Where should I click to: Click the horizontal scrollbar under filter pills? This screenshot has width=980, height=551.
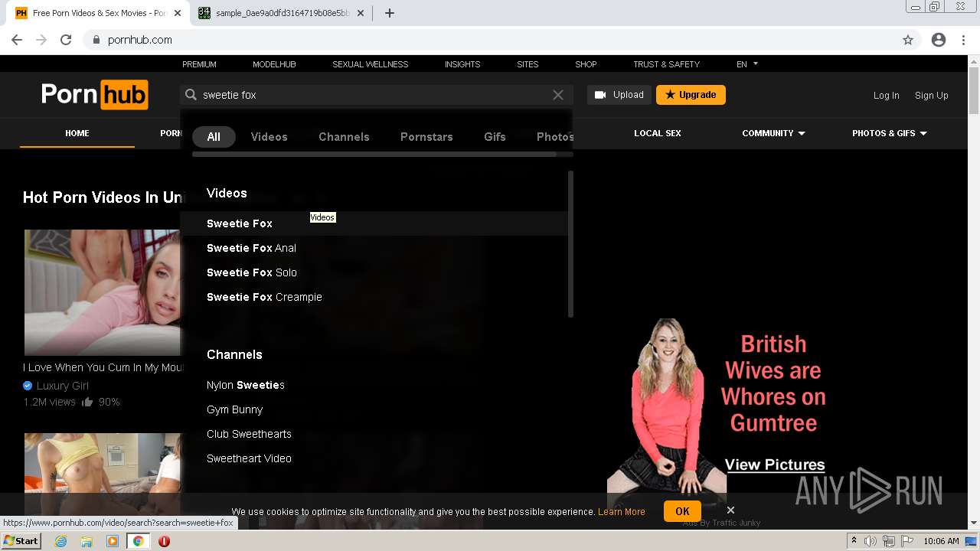pyautogui.click(x=374, y=154)
